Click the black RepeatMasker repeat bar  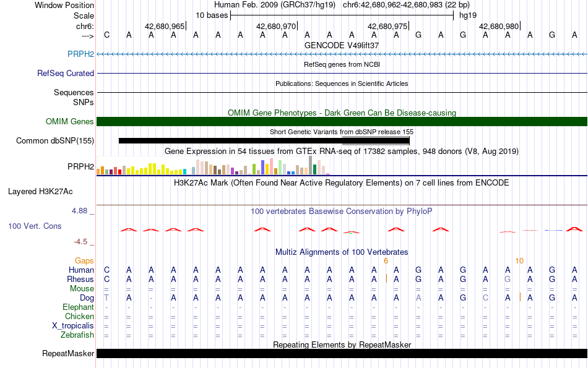click(x=342, y=353)
